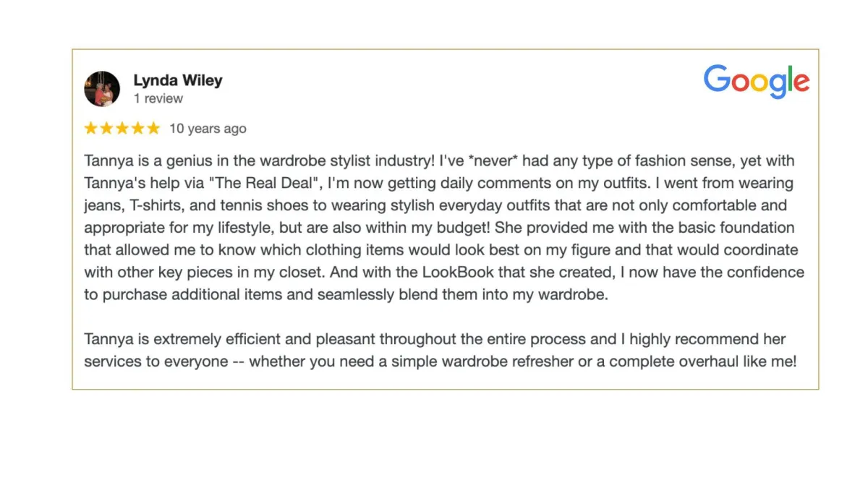Open the Lynda Wiley reviewer name

178,80
